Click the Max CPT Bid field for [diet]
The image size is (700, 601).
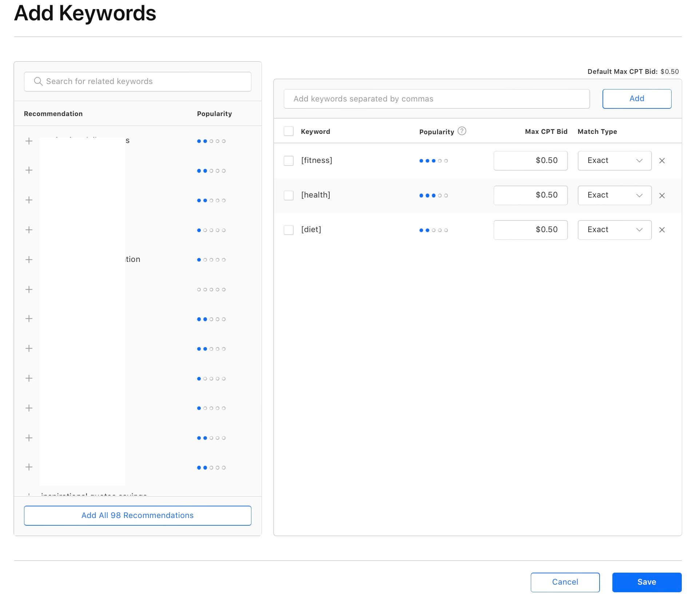[x=530, y=230]
